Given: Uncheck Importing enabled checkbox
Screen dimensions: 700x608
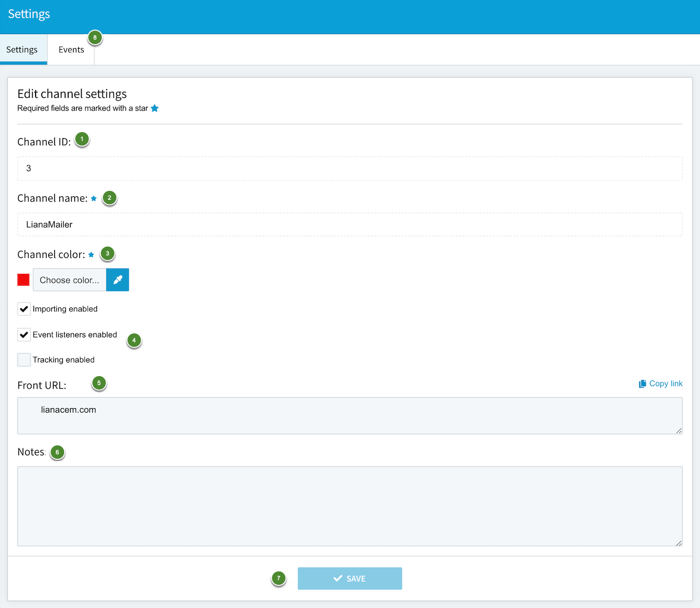Looking at the screenshot, I should tap(24, 309).
